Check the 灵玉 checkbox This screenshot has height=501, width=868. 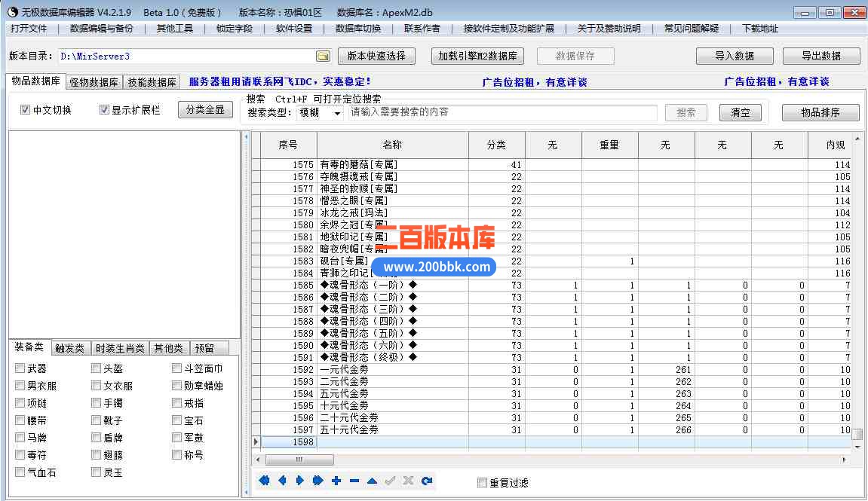tap(96, 472)
